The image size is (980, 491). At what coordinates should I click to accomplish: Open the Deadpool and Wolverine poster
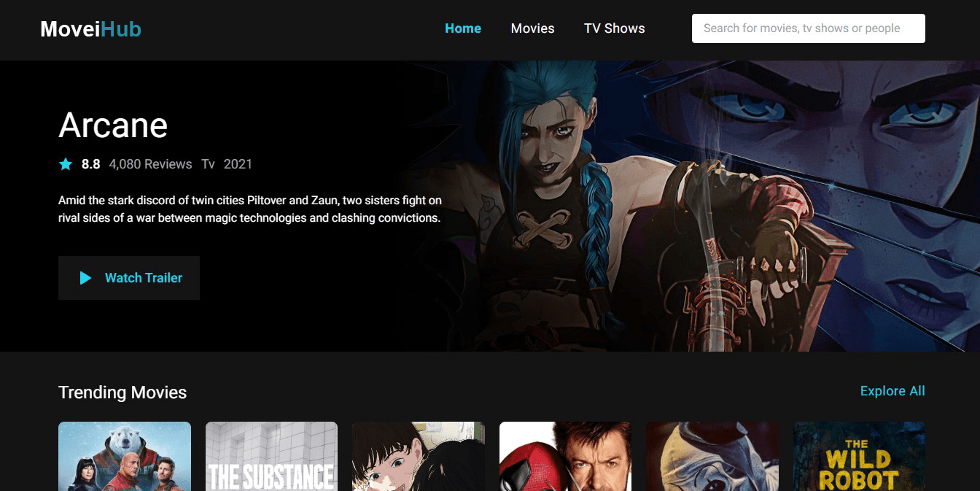click(x=565, y=457)
